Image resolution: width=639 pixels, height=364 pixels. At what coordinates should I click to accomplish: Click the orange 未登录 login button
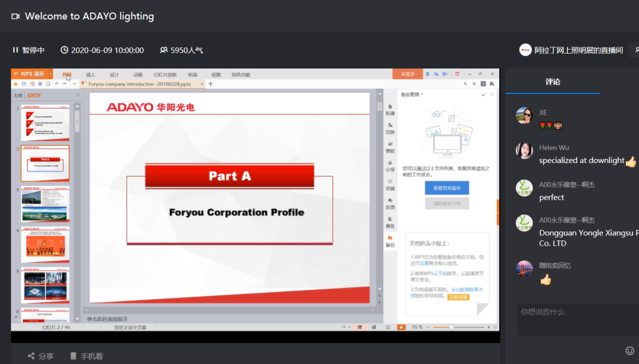point(408,74)
